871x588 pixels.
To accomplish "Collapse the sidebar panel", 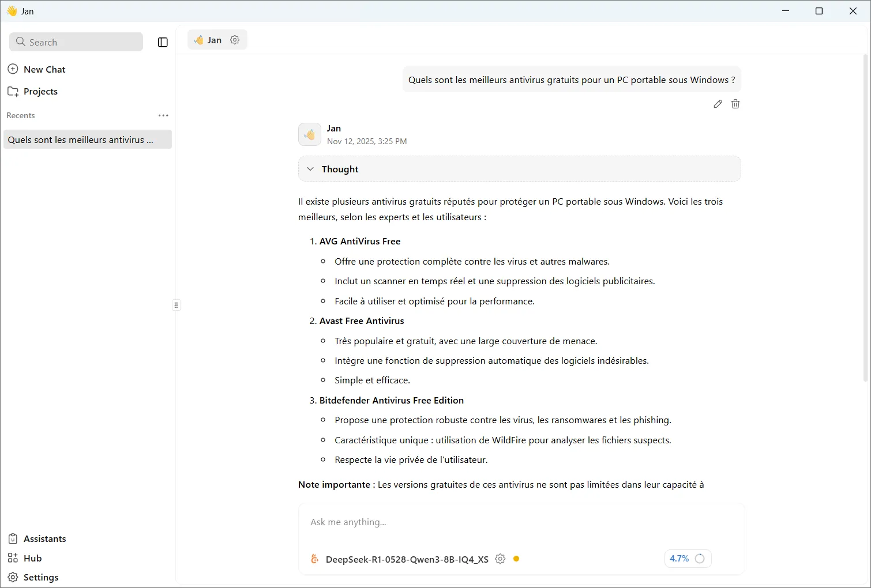I will coord(162,42).
